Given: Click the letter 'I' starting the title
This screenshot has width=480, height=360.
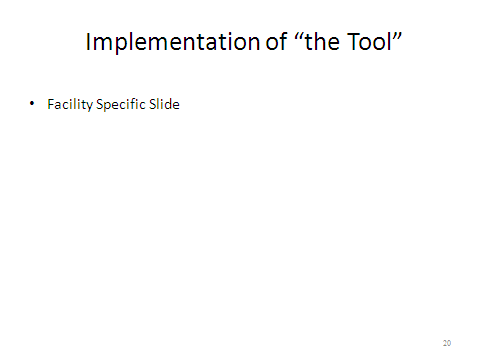Looking at the screenshot, I should 88,41.
